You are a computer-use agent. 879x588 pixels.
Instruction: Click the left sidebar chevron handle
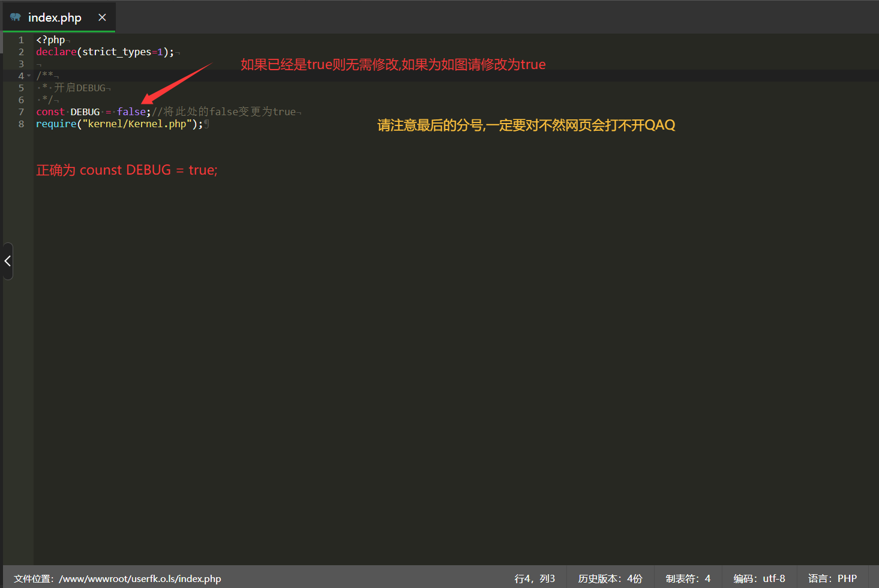coord(8,261)
